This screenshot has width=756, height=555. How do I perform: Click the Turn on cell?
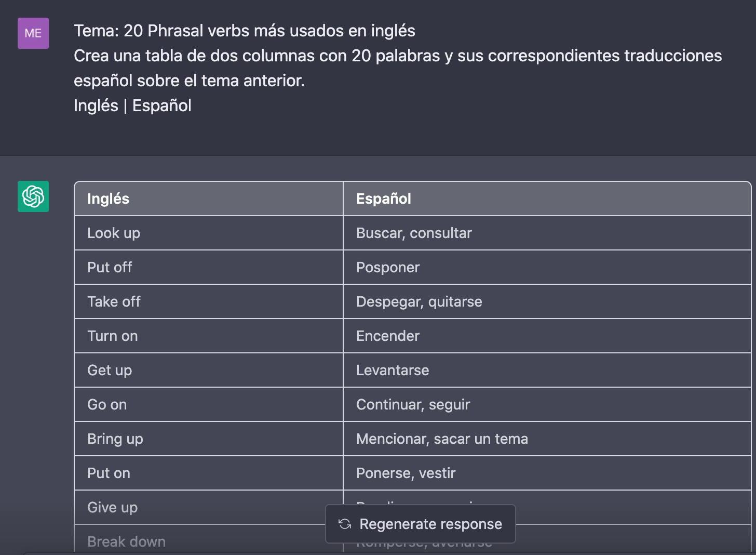point(209,336)
